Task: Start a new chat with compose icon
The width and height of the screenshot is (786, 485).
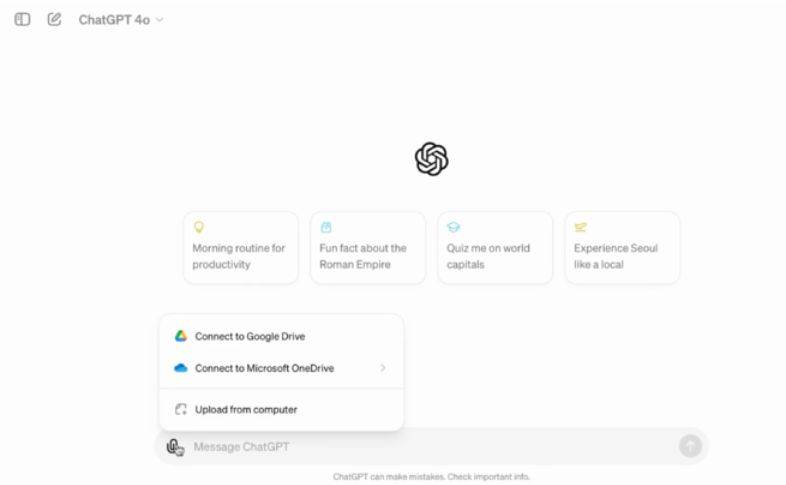Action: pyautogui.click(x=54, y=19)
